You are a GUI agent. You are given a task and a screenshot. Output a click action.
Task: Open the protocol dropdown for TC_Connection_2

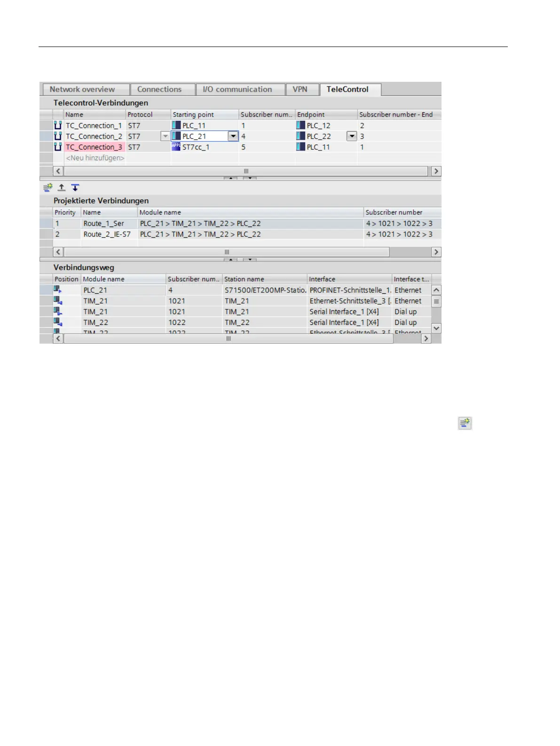(x=165, y=136)
